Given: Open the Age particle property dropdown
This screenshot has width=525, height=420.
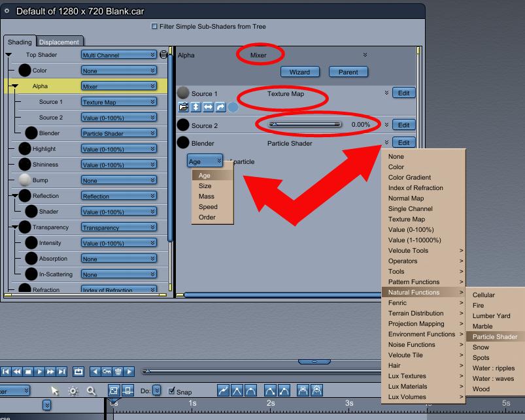Looking at the screenshot, I should tap(205, 161).
